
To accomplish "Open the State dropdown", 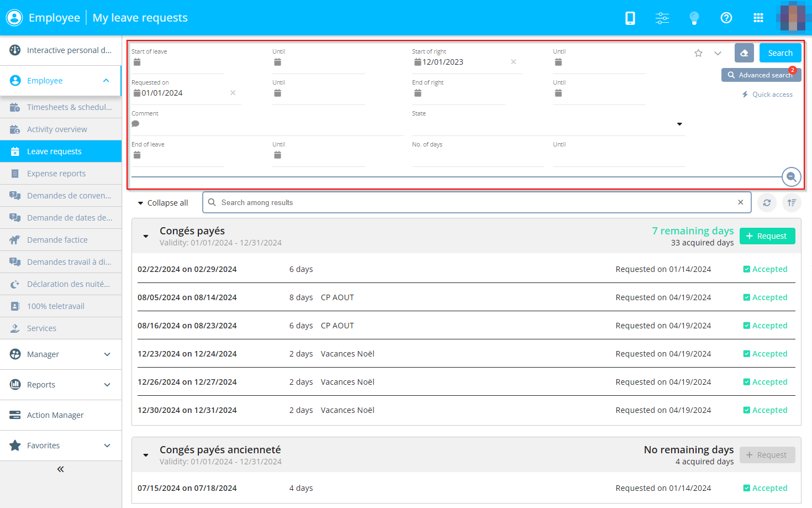I will 679,124.
